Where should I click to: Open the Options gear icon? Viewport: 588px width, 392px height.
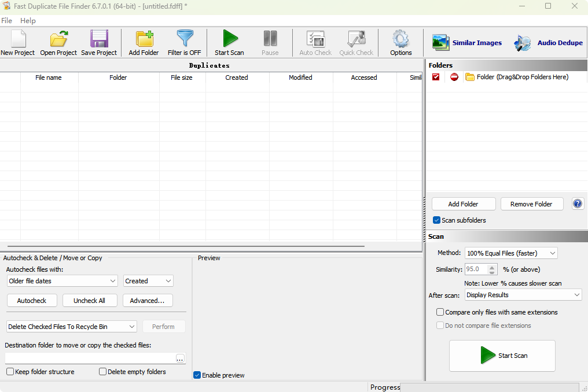click(400, 42)
